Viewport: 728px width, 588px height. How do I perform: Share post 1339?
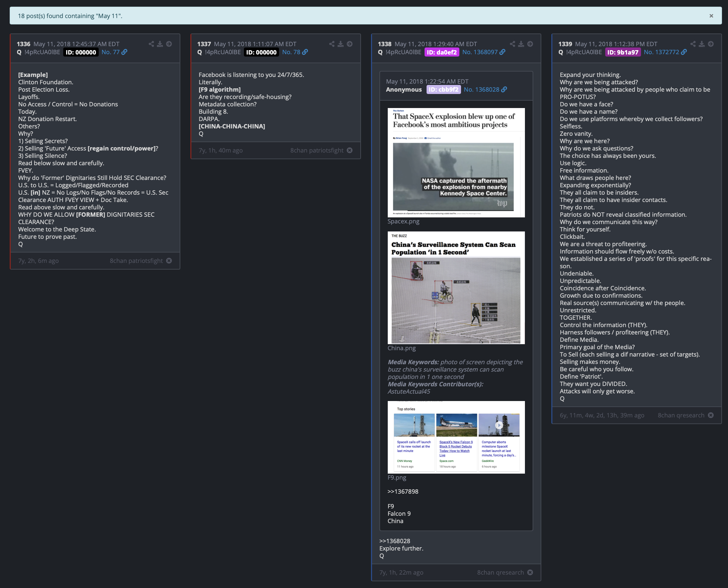pos(693,44)
